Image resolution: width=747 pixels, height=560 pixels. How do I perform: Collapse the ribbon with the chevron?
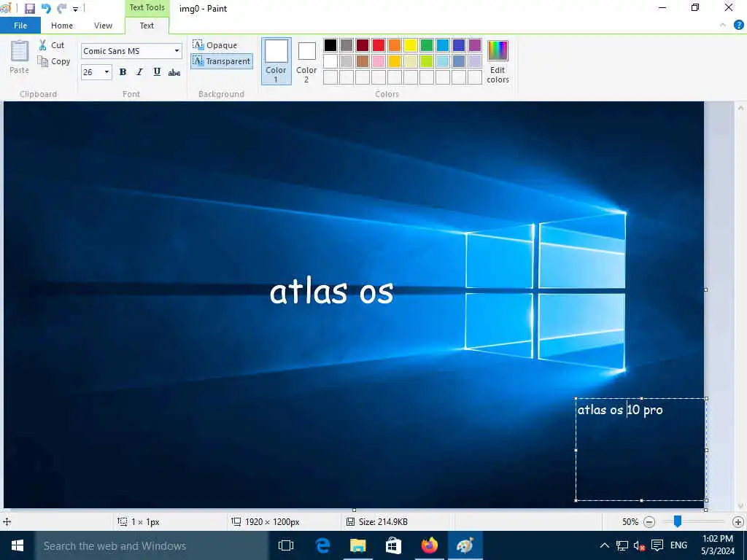(x=723, y=26)
